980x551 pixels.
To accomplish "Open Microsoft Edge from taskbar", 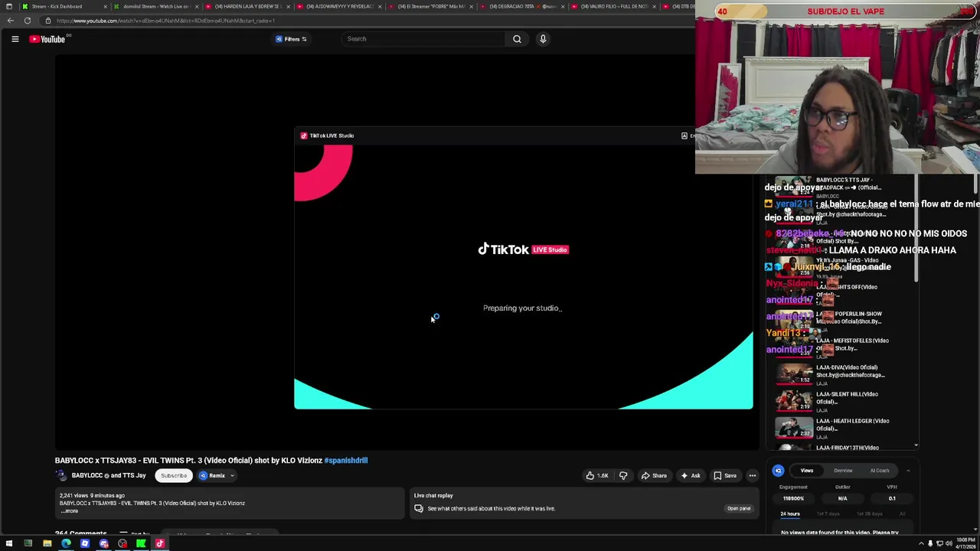I will tap(66, 544).
